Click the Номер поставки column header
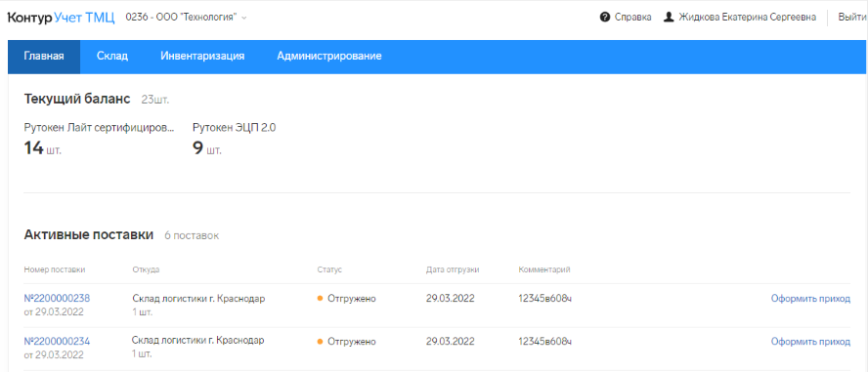This screenshot has width=868, height=372. point(55,269)
